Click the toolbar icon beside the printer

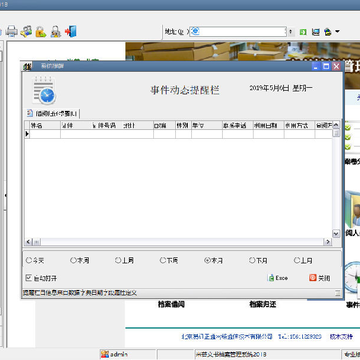pyautogui.click(x=26, y=31)
